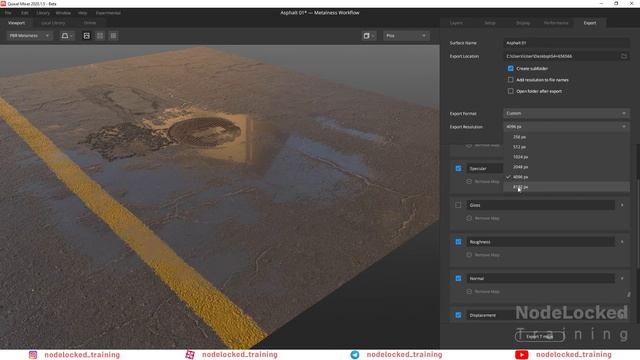640x360 pixels.
Task: Enable Add resolution to file names
Action: [511, 80]
